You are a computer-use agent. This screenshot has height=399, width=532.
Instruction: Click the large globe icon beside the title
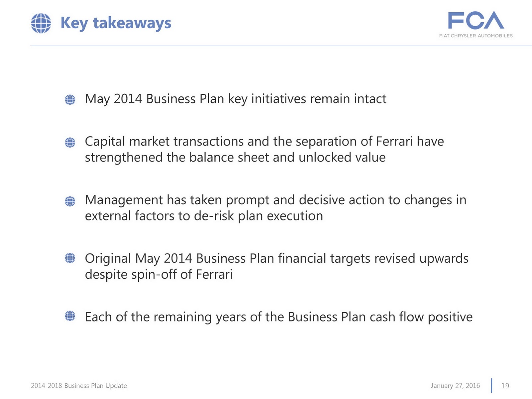(41, 23)
